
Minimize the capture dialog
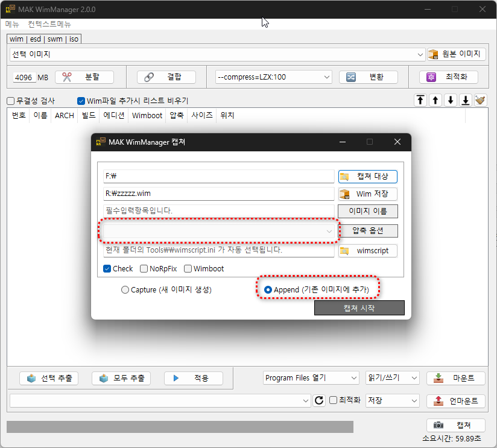343,142
